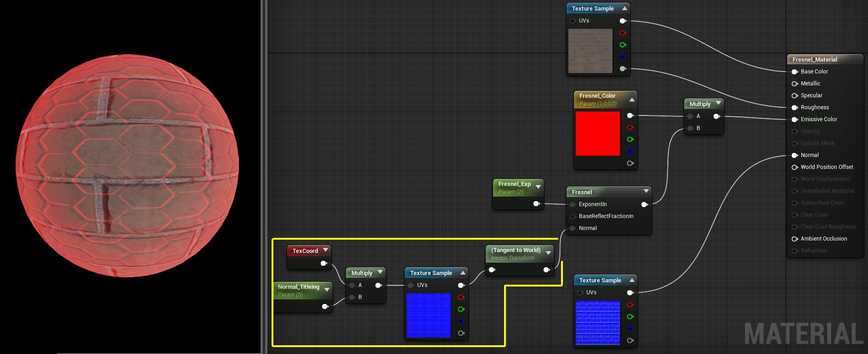Collapse the Texture Sample fed by the lower Multiply

coord(463,273)
